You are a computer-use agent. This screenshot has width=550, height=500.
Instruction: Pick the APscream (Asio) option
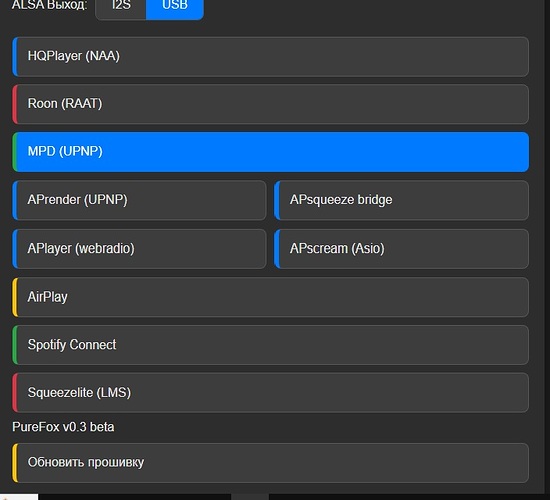coord(402,249)
